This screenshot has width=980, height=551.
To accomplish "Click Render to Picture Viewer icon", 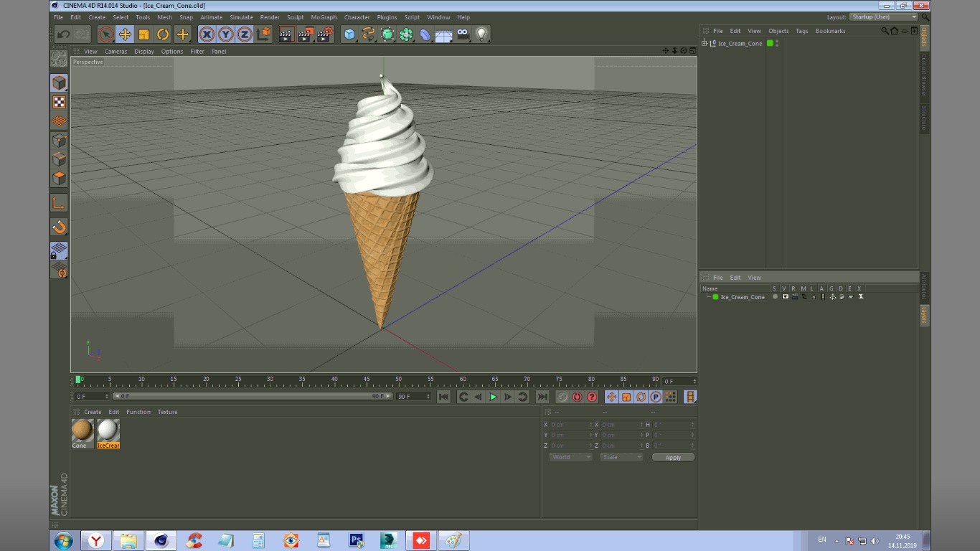I will pyautogui.click(x=306, y=34).
